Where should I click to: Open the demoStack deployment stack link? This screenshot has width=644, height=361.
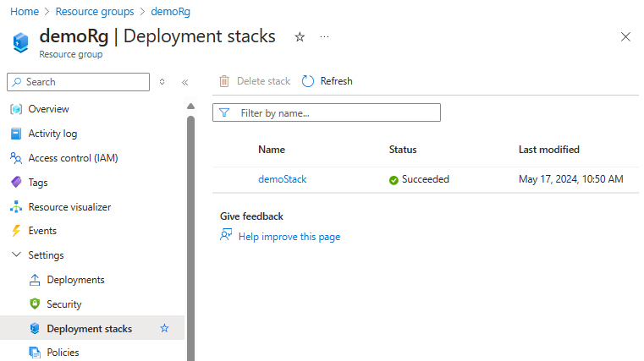point(282,179)
